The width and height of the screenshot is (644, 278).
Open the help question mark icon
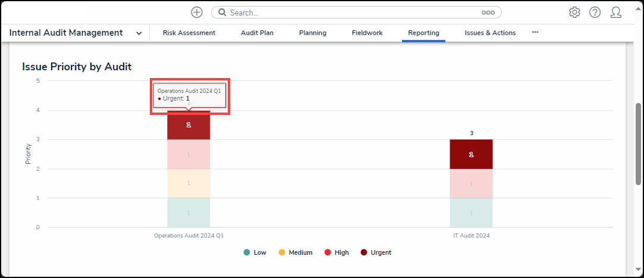pyautogui.click(x=595, y=13)
